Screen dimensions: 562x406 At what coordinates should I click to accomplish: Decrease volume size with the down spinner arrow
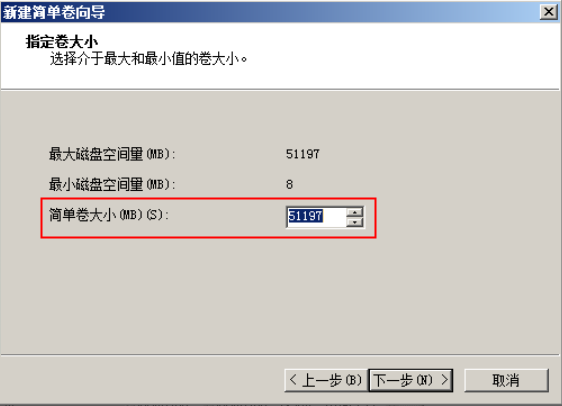(355, 222)
